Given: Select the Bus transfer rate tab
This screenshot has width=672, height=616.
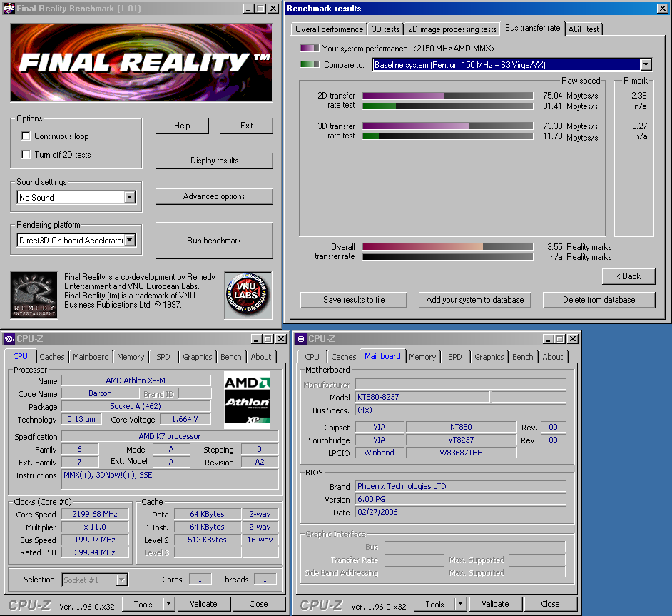Looking at the screenshot, I should click(533, 28).
